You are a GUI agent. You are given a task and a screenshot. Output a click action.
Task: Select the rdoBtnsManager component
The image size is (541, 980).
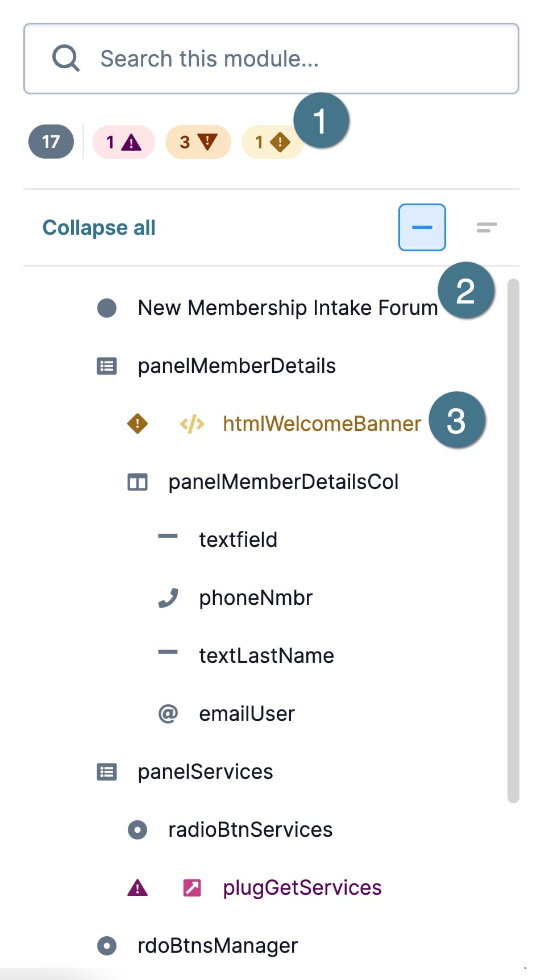click(218, 946)
